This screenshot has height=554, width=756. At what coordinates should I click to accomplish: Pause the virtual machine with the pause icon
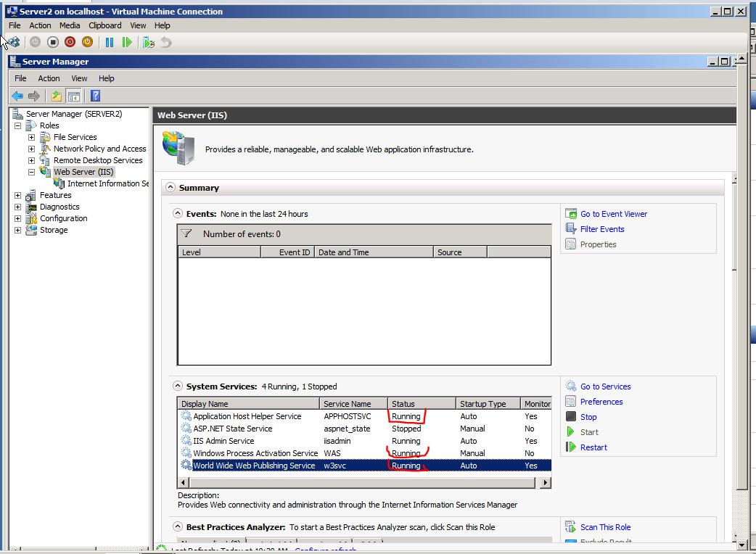tap(110, 42)
